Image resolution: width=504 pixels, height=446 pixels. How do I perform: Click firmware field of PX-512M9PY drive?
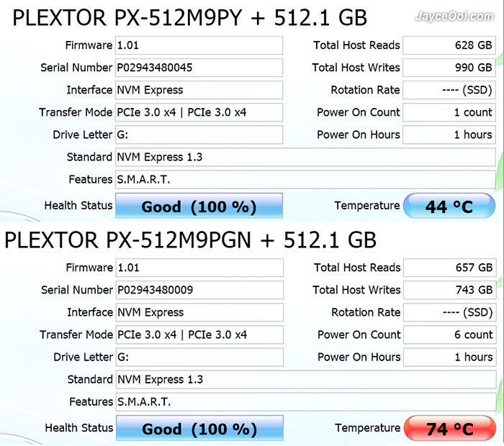click(x=199, y=45)
